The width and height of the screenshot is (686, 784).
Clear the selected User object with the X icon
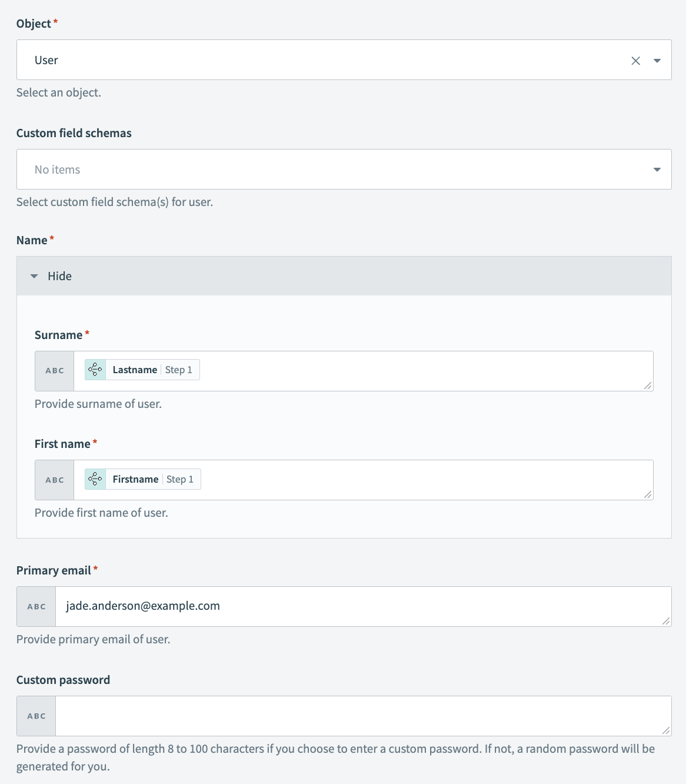pos(635,59)
